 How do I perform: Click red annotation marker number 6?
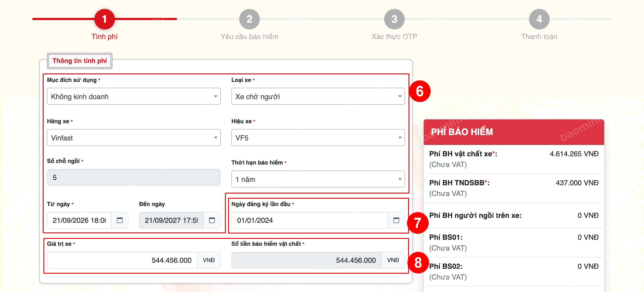click(420, 91)
